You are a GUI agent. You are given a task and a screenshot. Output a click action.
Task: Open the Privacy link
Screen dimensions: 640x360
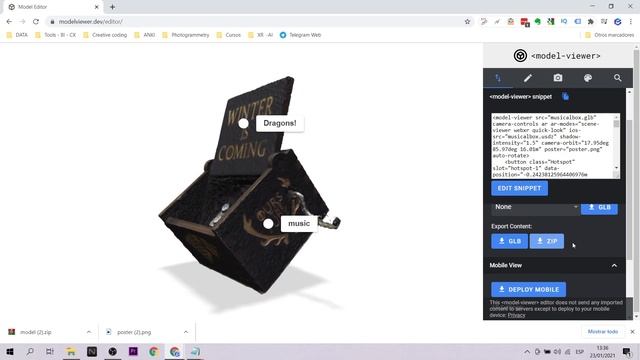coord(516,315)
